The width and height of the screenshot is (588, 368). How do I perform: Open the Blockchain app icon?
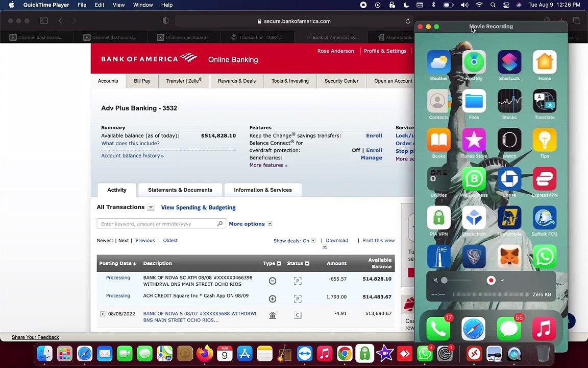tap(474, 218)
